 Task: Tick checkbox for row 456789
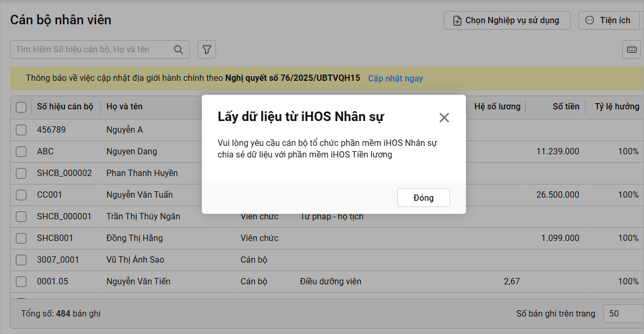click(21, 130)
